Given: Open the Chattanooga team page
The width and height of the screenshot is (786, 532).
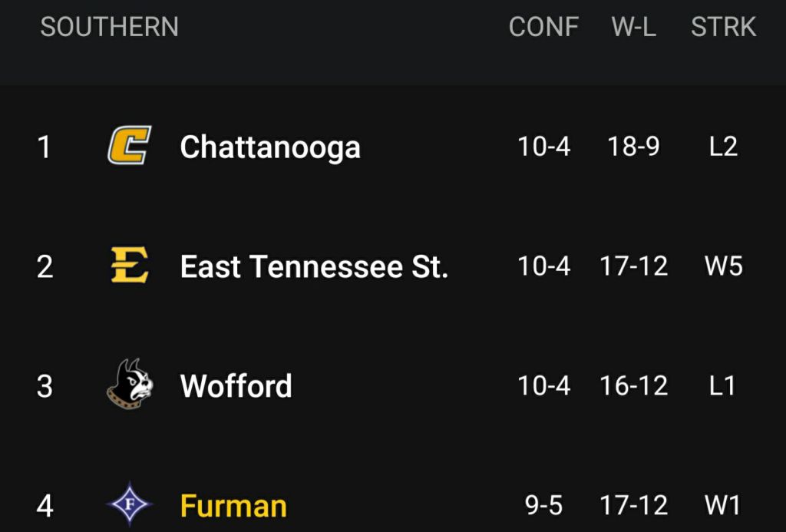Looking at the screenshot, I should (270, 147).
